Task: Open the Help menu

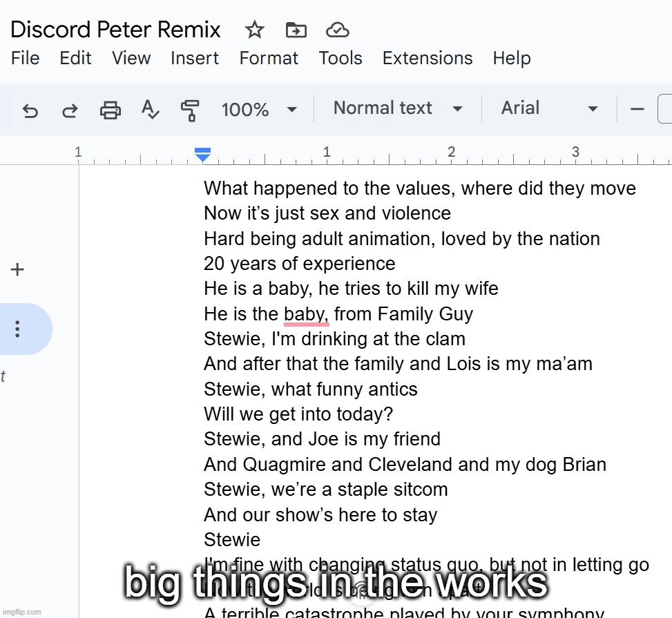Action: (x=512, y=59)
